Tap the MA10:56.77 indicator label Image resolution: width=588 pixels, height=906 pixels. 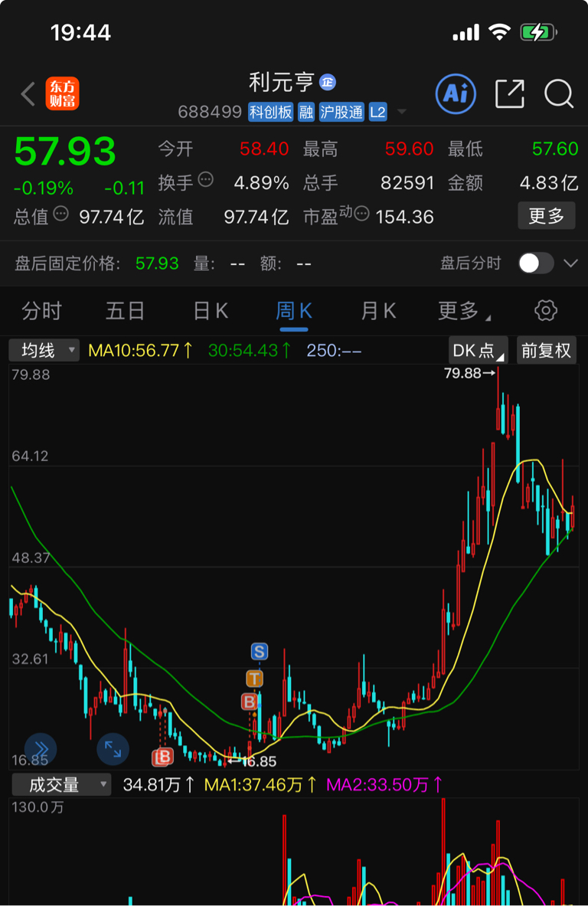(x=140, y=350)
